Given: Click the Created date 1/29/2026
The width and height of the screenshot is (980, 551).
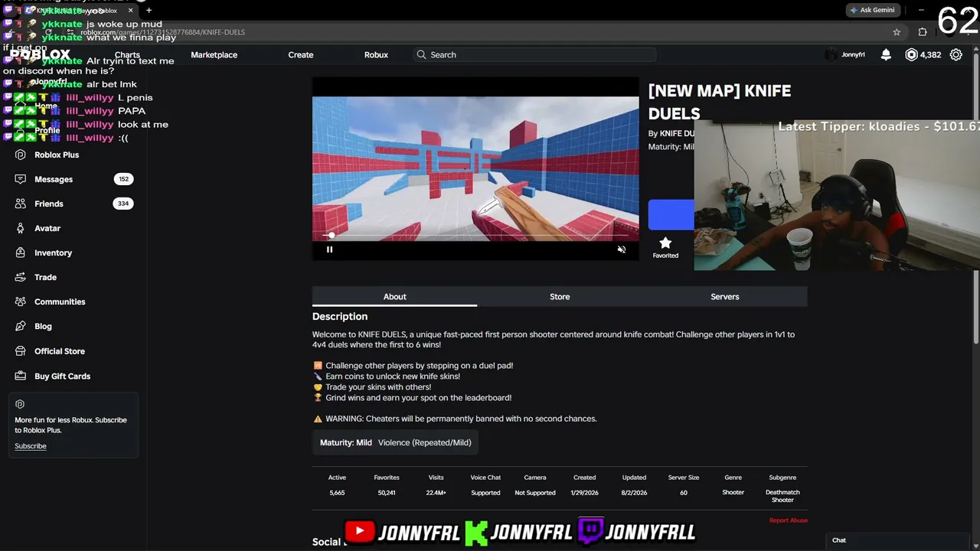Looking at the screenshot, I should pyautogui.click(x=584, y=493).
